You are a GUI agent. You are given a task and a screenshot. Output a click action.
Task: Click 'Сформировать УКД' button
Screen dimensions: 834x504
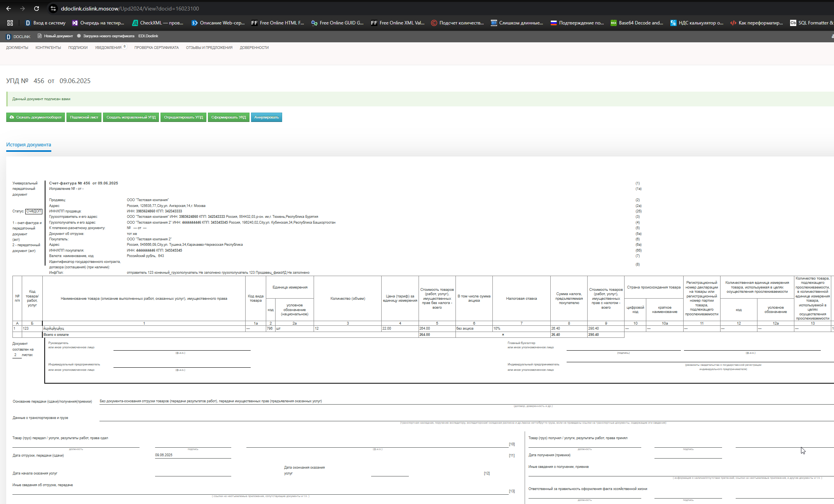tap(229, 117)
